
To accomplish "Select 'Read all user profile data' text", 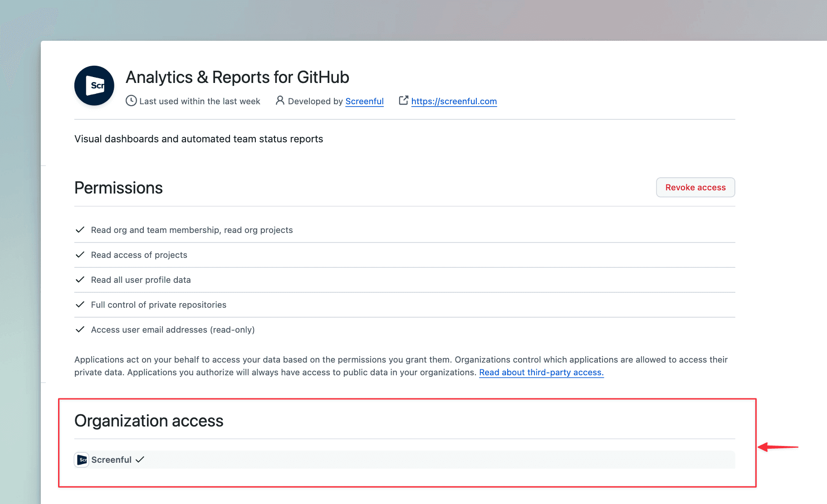I will (141, 280).
